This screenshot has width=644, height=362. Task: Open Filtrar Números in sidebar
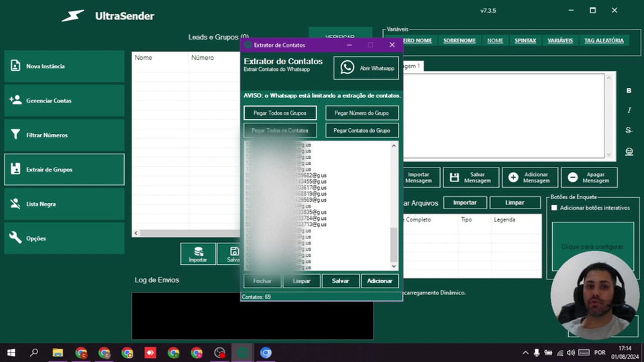coord(64,135)
